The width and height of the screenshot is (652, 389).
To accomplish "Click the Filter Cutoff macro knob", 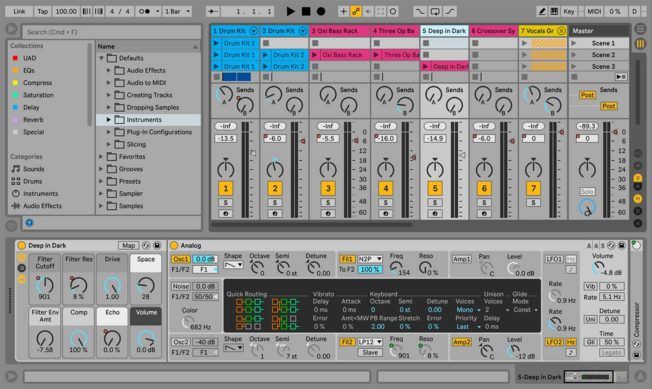I will [x=44, y=285].
